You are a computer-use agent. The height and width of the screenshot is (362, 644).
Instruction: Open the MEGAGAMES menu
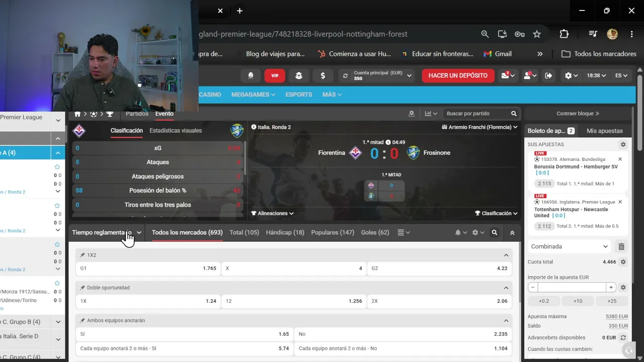tap(253, 95)
